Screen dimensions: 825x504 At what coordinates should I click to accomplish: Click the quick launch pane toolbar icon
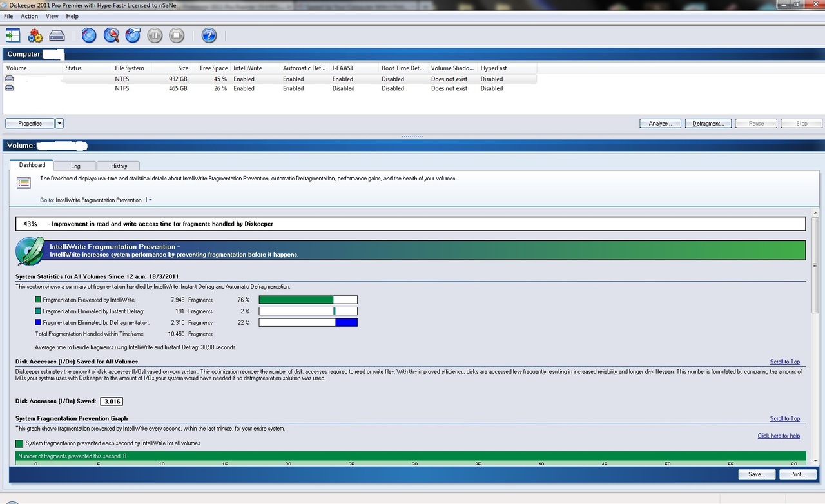(x=13, y=35)
